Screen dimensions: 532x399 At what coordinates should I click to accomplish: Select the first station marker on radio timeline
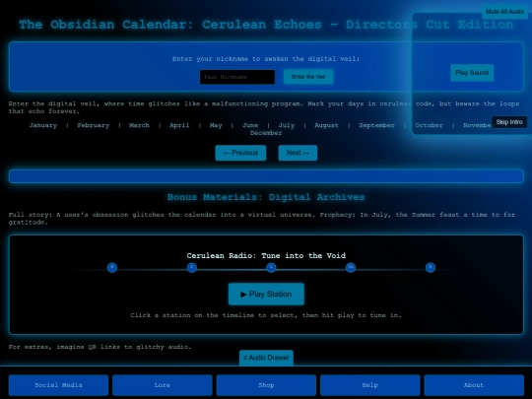coord(112,267)
